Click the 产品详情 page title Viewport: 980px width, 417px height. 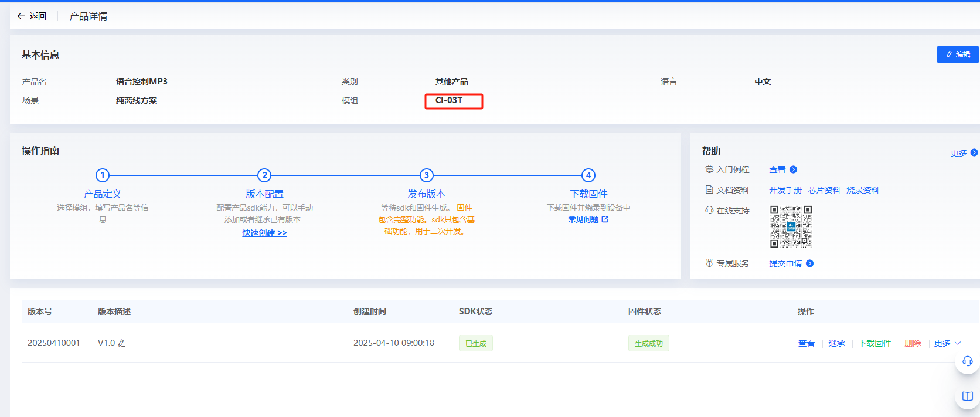(89, 16)
